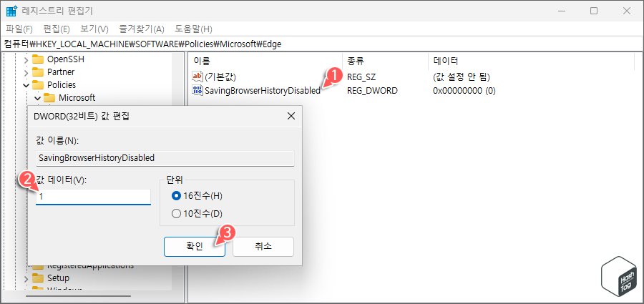Viewport: 644px width, 304px height.
Task: Click the Policies folder icon
Action: click(x=38, y=84)
